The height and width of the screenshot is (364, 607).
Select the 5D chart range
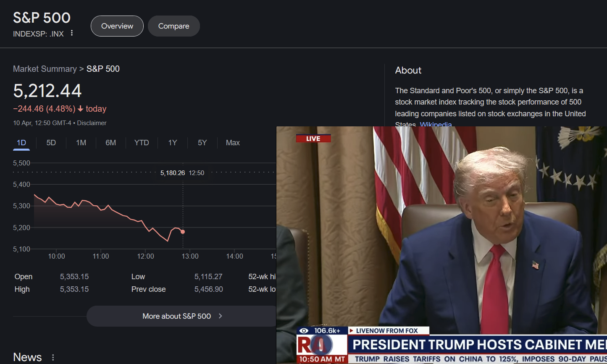point(51,143)
